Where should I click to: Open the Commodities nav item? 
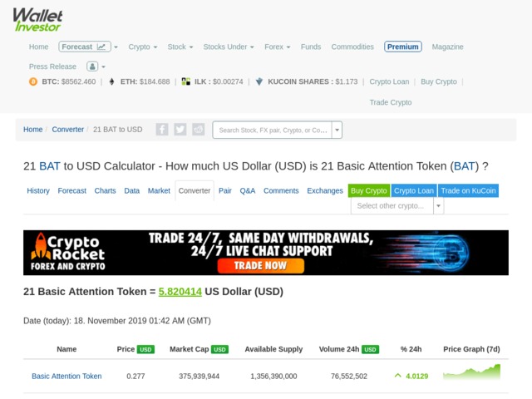pos(352,47)
